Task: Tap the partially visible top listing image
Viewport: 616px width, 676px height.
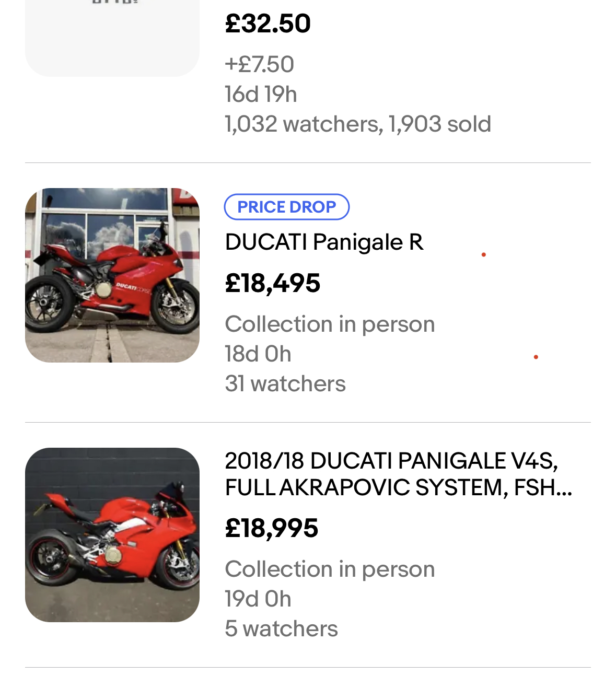Action: pyautogui.click(x=112, y=37)
